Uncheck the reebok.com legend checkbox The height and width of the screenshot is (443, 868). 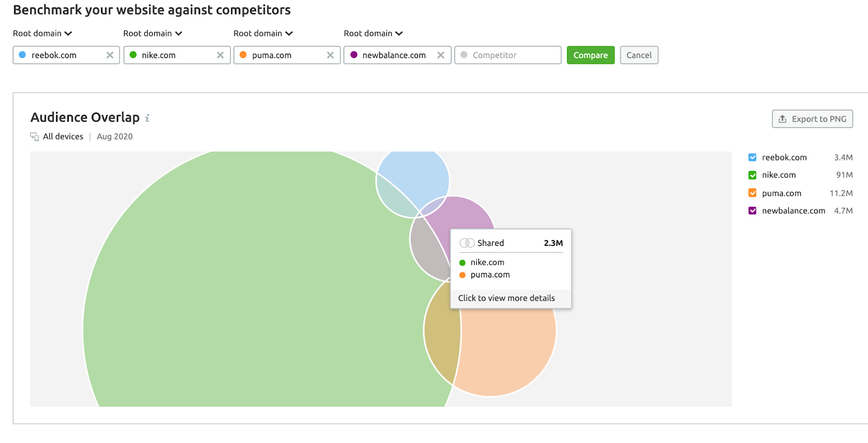[752, 157]
